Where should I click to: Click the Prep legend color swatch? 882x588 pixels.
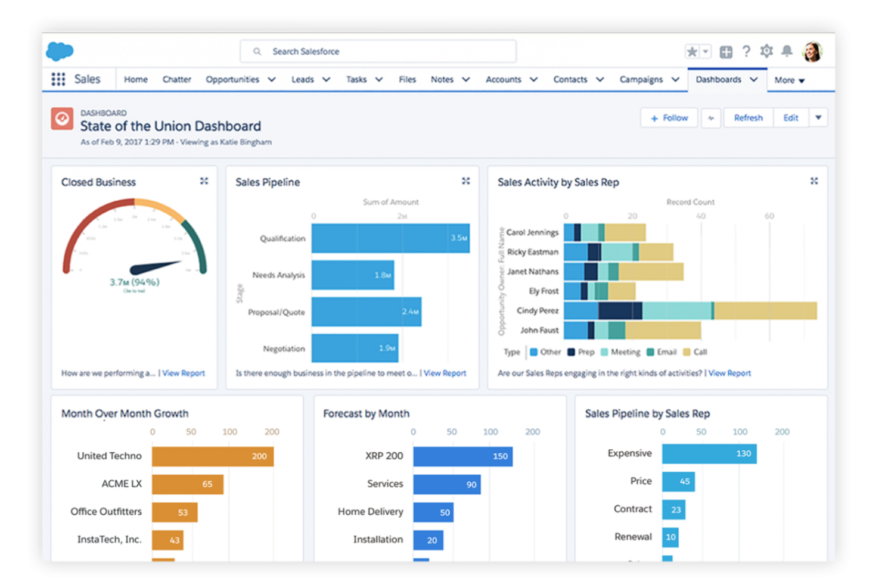[x=572, y=352]
